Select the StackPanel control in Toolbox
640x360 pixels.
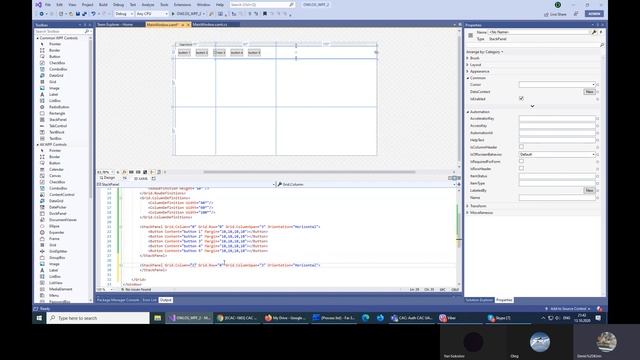tap(58, 120)
